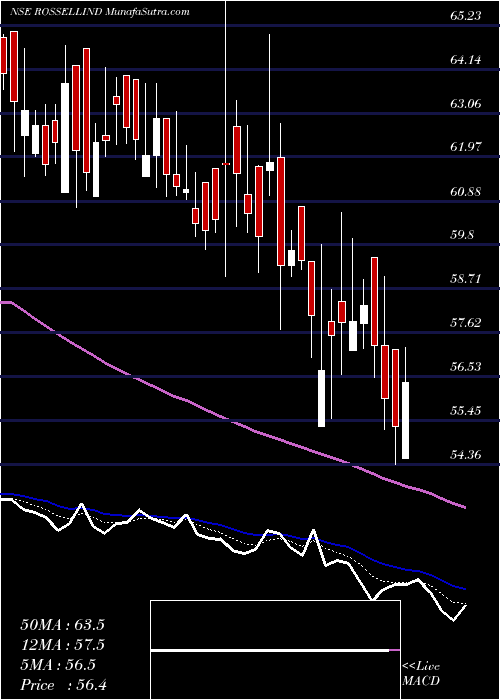This screenshot has width=500, height=700.
Task: Select the 58.71 price axis label
Action: coord(466,279)
